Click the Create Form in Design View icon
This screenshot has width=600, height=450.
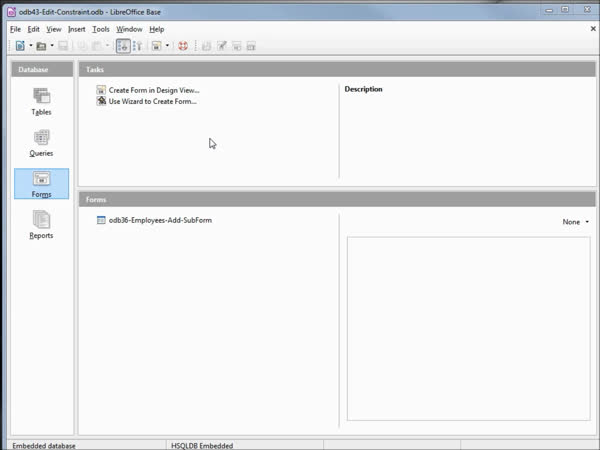pyautogui.click(x=101, y=90)
